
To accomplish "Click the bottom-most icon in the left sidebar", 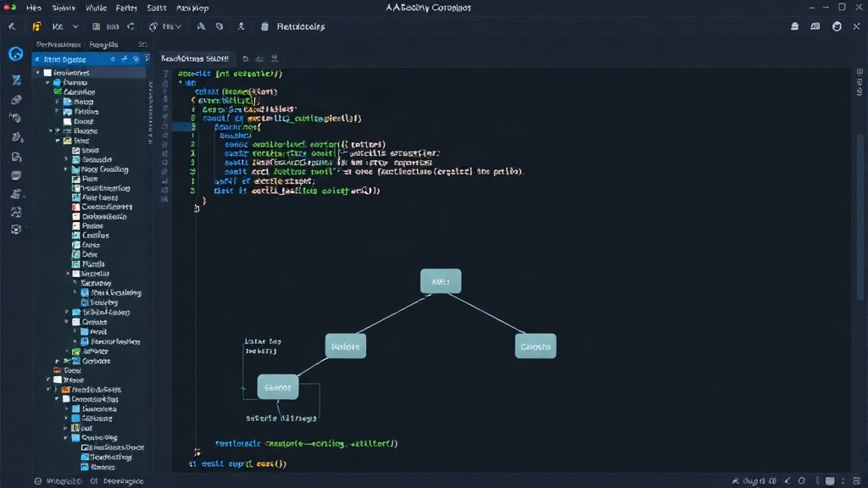I will click(16, 229).
